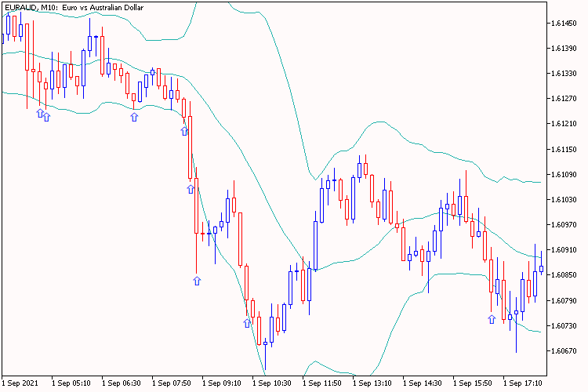Image resolution: width=588 pixels, height=392 pixels.
Task: Click the 1 Sep 11:50 time label
Action: 322,383
